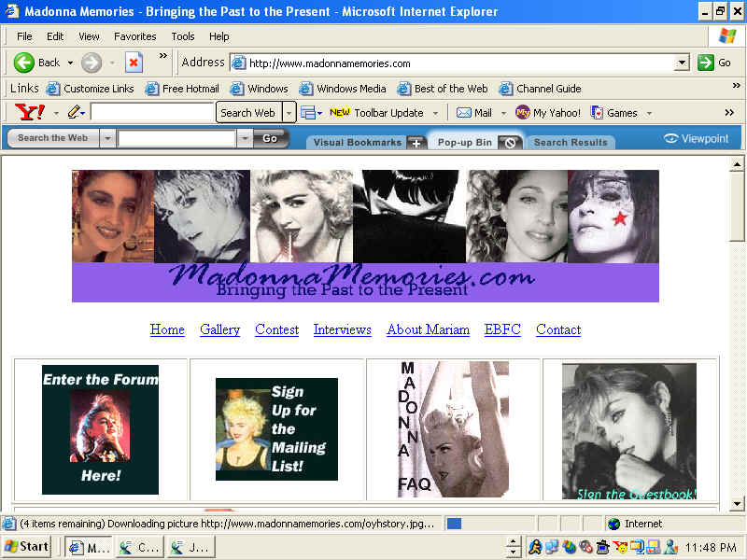747x560 pixels.
Task: Switch to the Pop-up Bin tab
Action: 464,143
